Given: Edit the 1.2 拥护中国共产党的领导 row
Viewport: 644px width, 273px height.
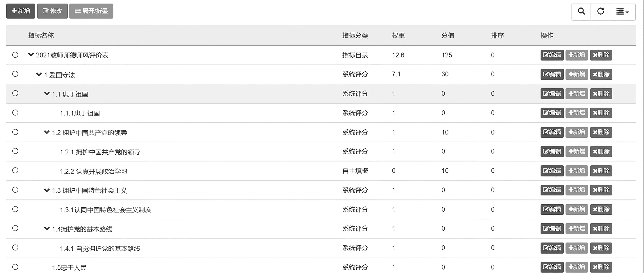Looking at the screenshot, I should click(552, 132).
